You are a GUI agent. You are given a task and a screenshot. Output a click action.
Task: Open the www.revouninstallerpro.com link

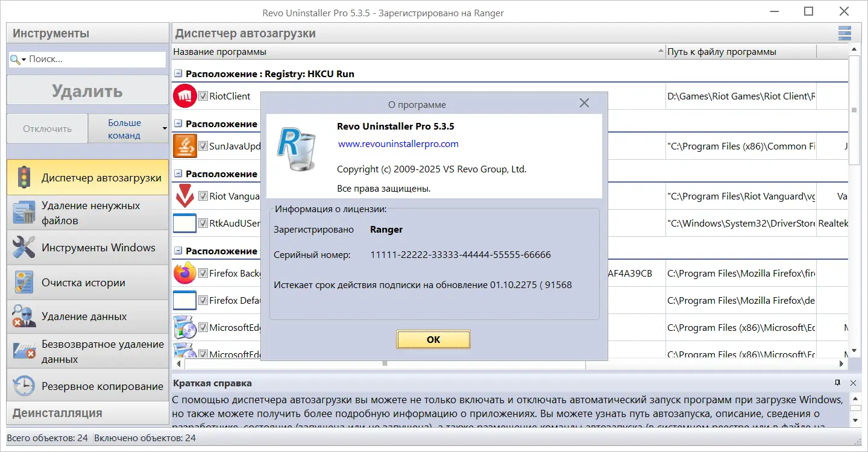coord(398,144)
